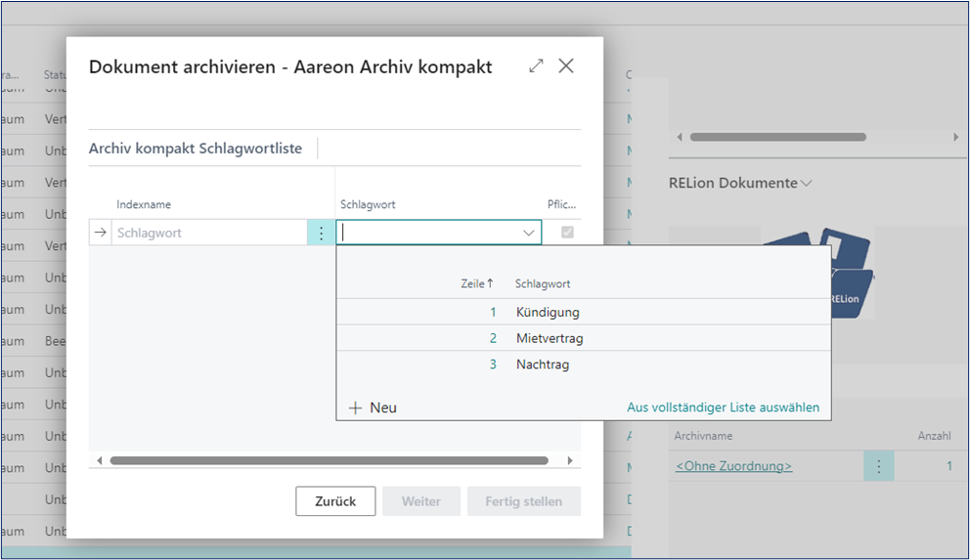This screenshot has height=560, width=970.
Task: Expand the RELion Dokumente chevron
Action: [x=807, y=183]
